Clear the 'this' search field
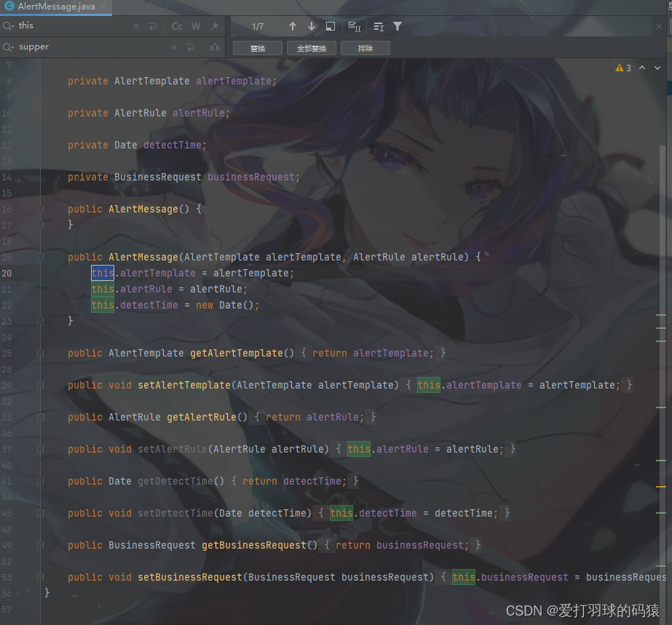This screenshot has width=672, height=625. coord(136,27)
